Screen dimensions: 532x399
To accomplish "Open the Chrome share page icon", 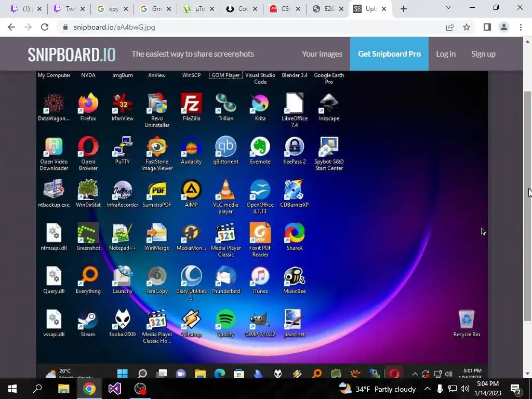I will (x=450, y=27).
